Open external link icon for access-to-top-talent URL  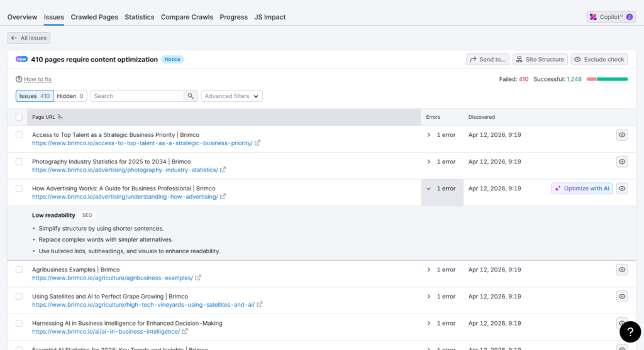pyautogui.click(x=257, y=143)
